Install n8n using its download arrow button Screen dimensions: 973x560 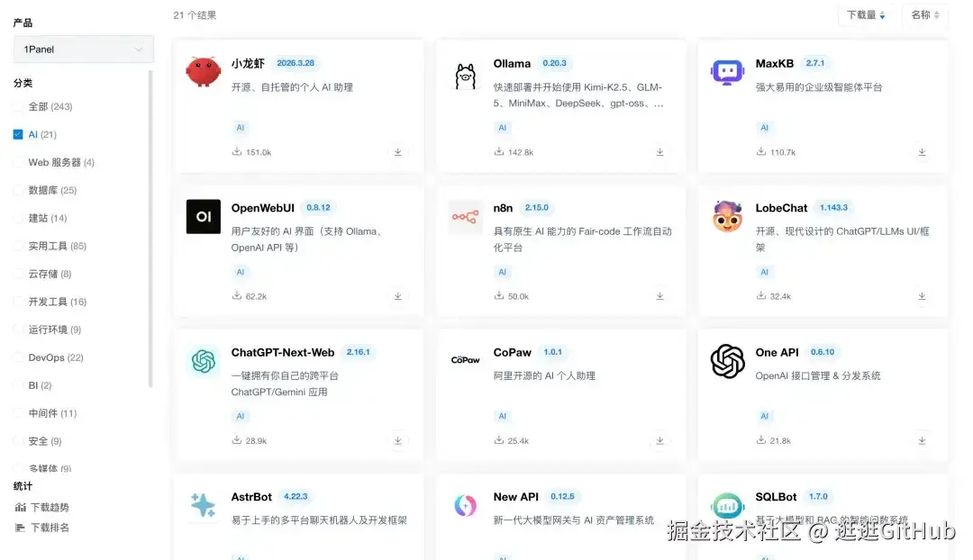coord(659,296)
